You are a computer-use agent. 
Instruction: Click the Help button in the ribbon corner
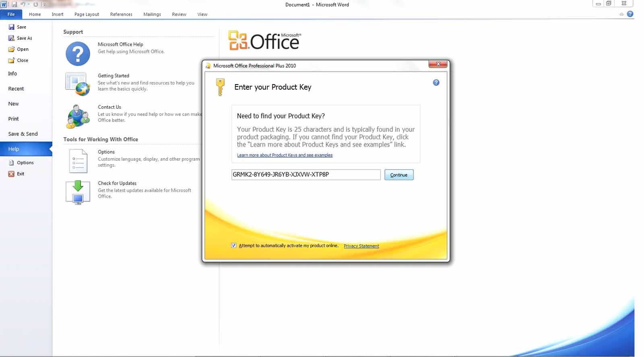click(x=630, y=14)
